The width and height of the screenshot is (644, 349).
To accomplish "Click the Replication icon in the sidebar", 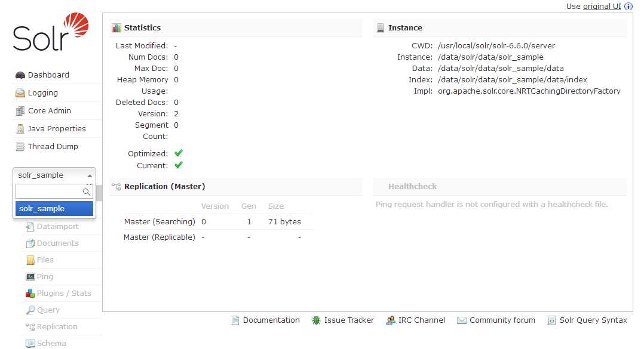I will (30, 327).
